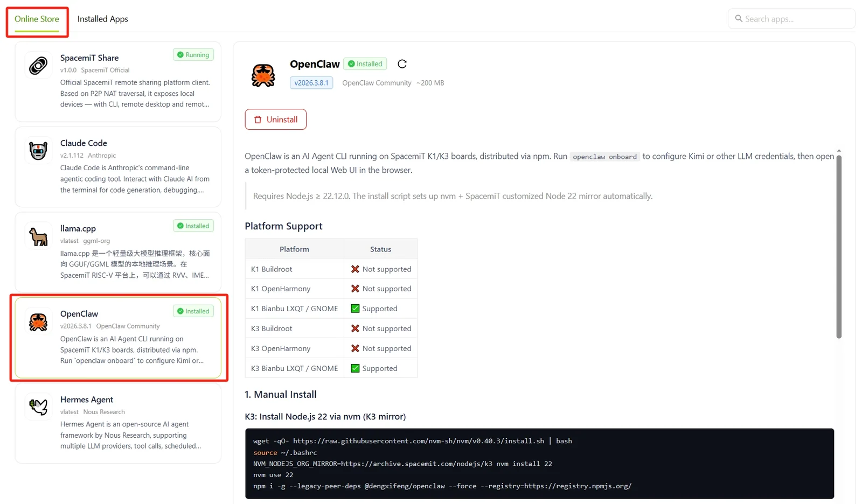Click the 'openclaw onboard' inline code
Viewport: 862px width, 504px height.
coord(604,157)
